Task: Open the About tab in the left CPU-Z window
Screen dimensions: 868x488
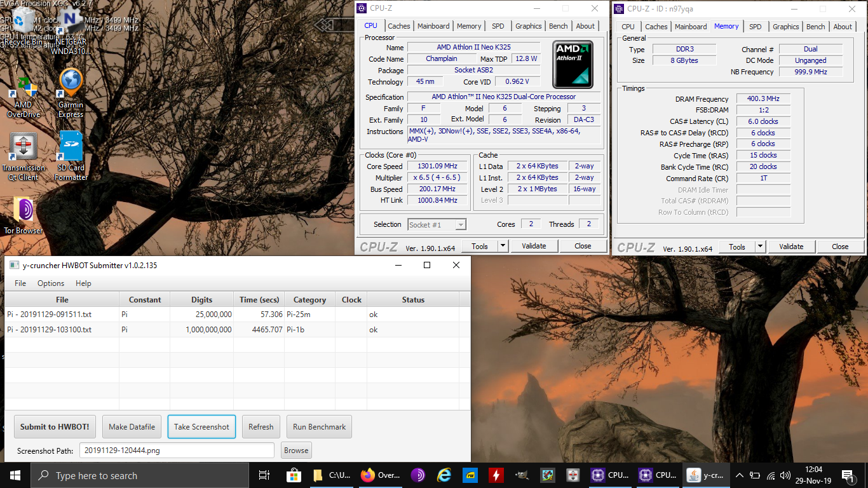Action: tap(585, 26)
